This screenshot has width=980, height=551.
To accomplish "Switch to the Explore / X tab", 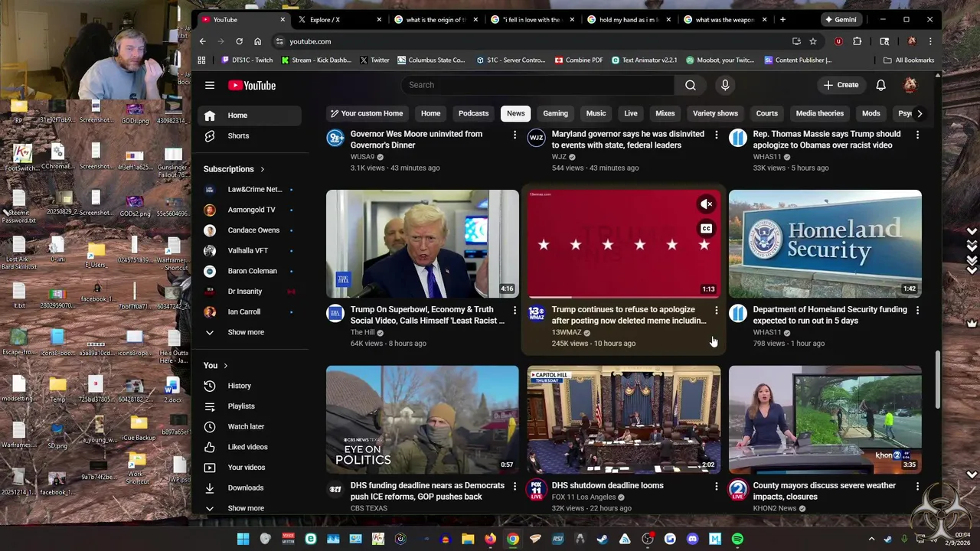I will [x=338, y=19].
